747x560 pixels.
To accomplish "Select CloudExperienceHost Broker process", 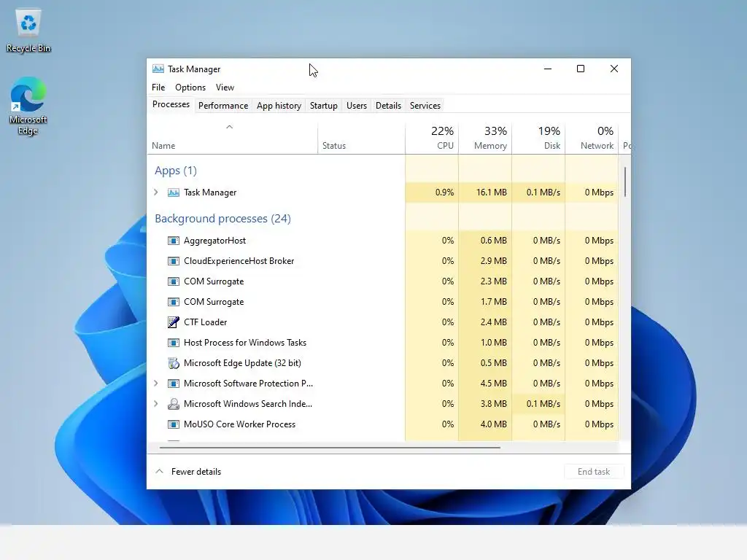I will pyautogui.click(x=382, y=261).
